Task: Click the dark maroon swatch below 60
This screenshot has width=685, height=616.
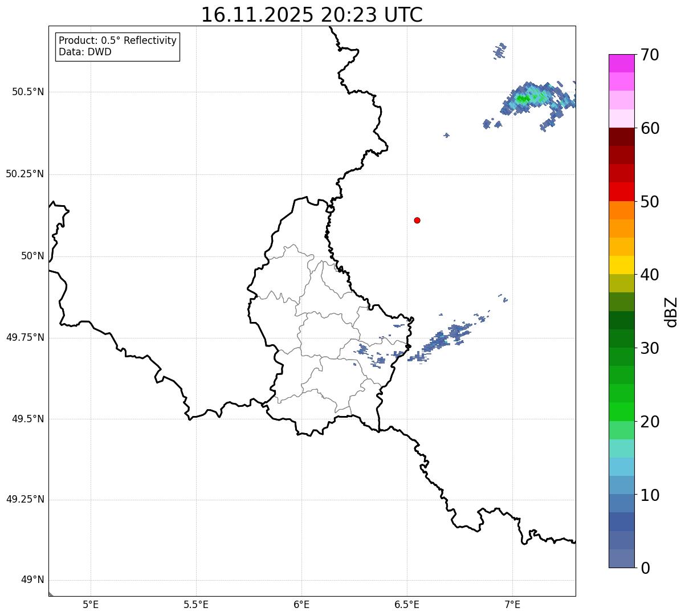Action: click(x=622, y=137)
